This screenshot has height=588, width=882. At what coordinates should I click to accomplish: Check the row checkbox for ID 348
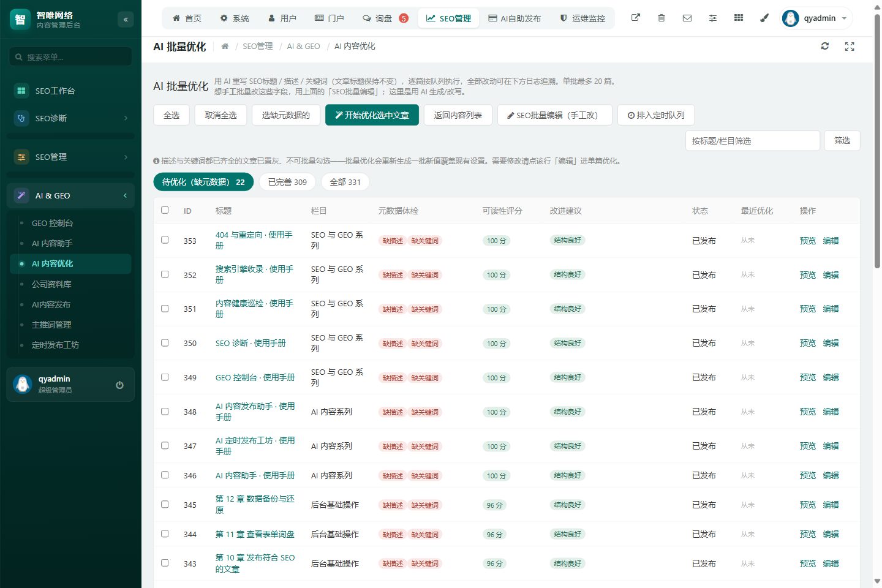coord(165,412)
